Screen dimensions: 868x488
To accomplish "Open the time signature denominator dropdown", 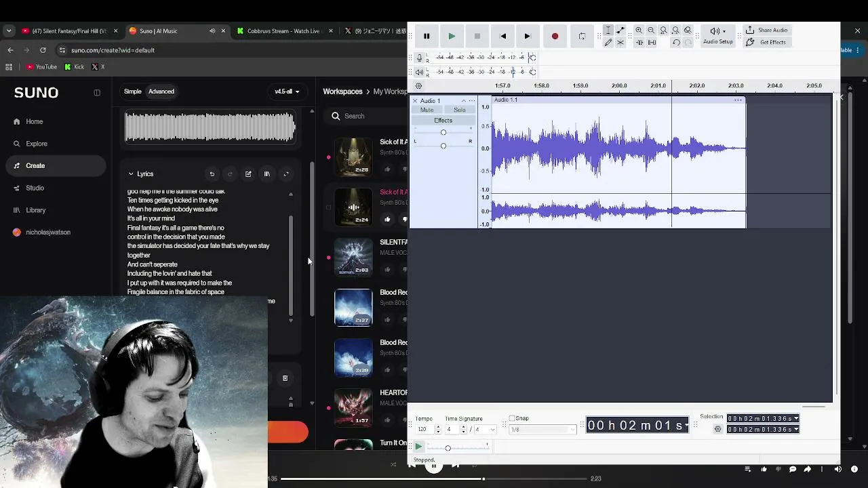I will click(x=486, y=430).
